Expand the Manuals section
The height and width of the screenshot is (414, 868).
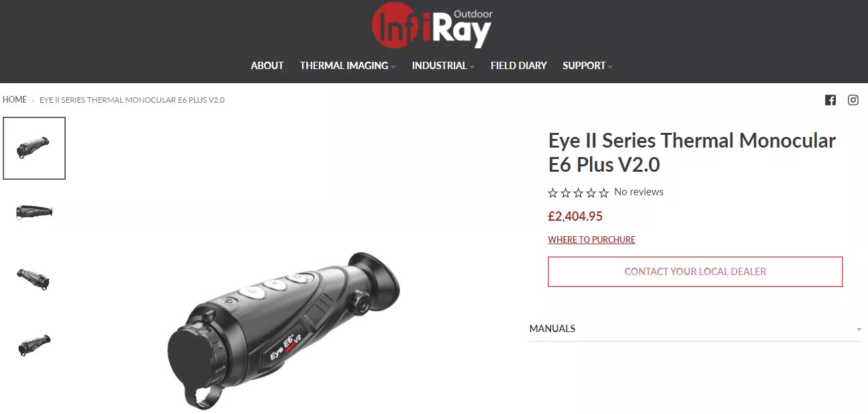(695, 329)
